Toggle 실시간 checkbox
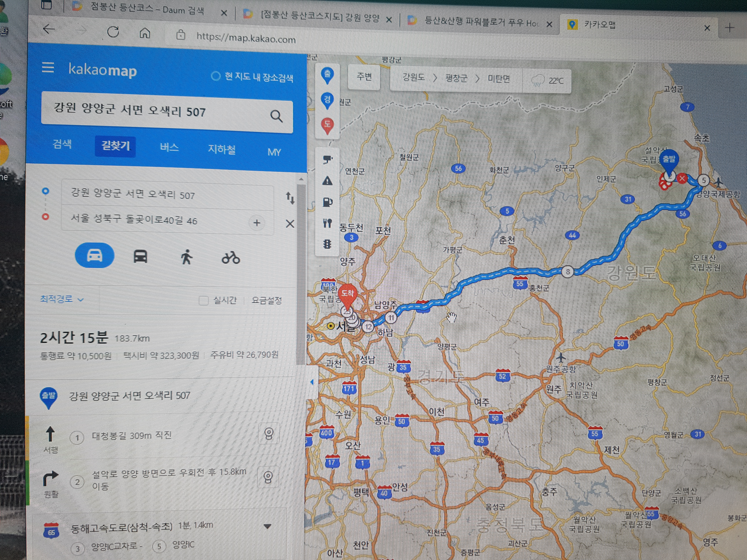747x560 pixels. pyautogui.click(x=204, y=300)
